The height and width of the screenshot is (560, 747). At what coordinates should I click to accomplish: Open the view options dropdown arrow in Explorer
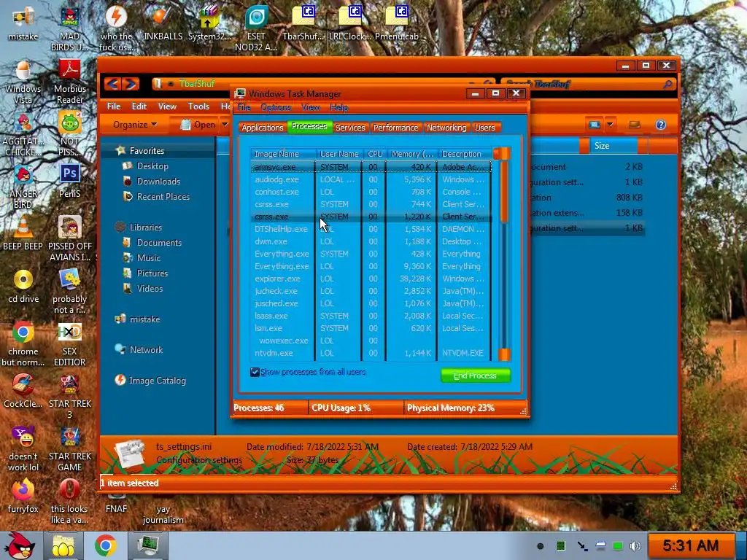tap(611, 124)
